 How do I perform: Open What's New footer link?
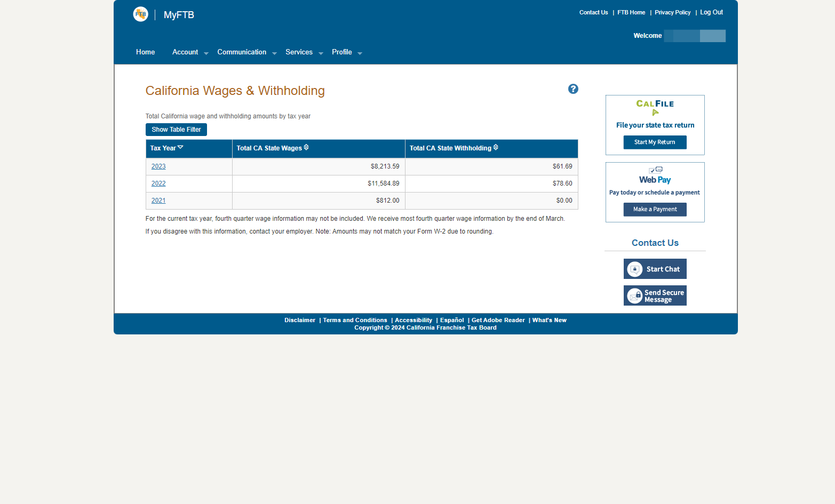pyautogui.click(x=550, y=320)
